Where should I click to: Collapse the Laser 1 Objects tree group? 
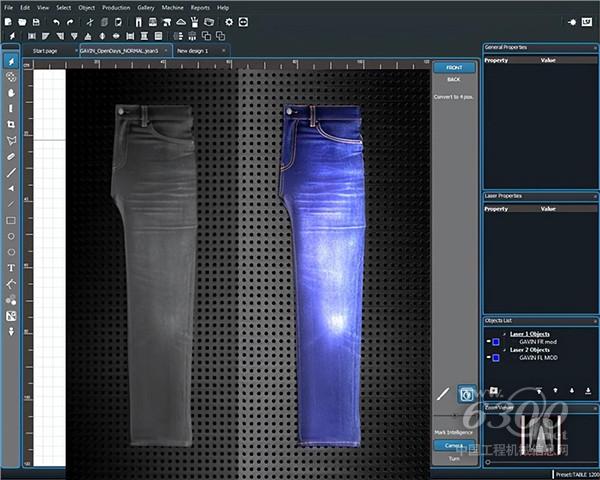[x=505, y=335]
